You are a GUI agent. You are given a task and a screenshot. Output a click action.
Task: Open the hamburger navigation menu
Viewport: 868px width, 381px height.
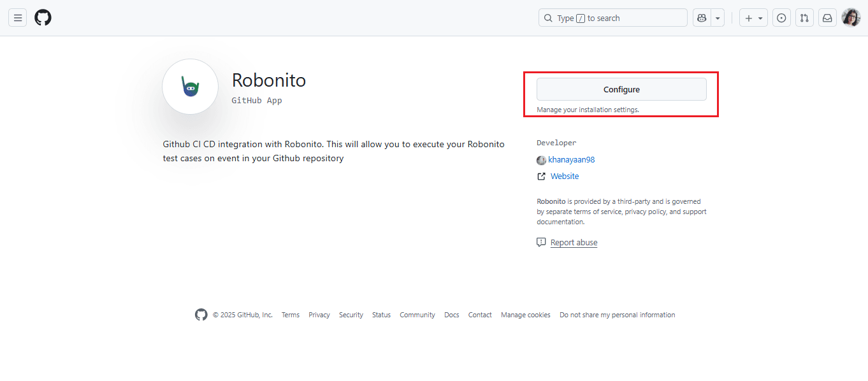click(x=18, y=18)
